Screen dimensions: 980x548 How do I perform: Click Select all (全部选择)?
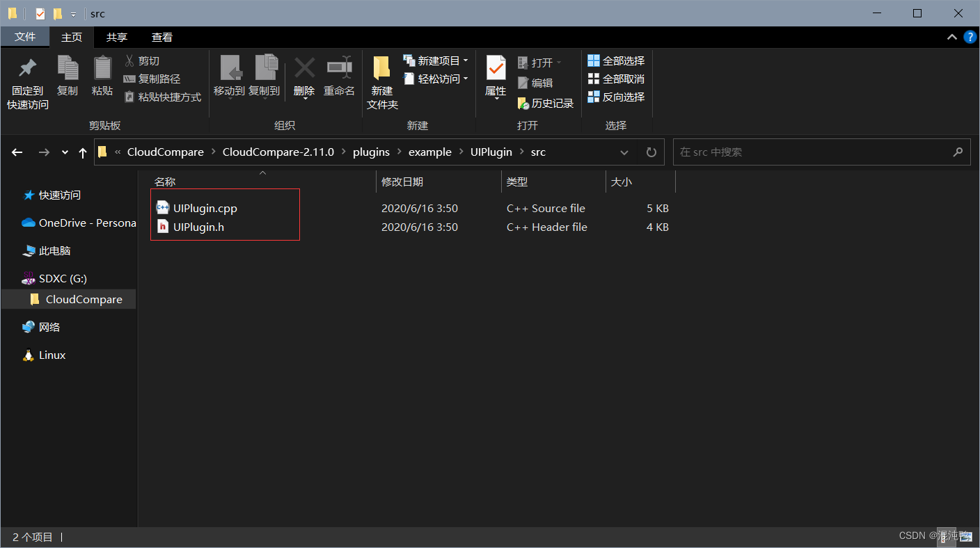[616, 61]
